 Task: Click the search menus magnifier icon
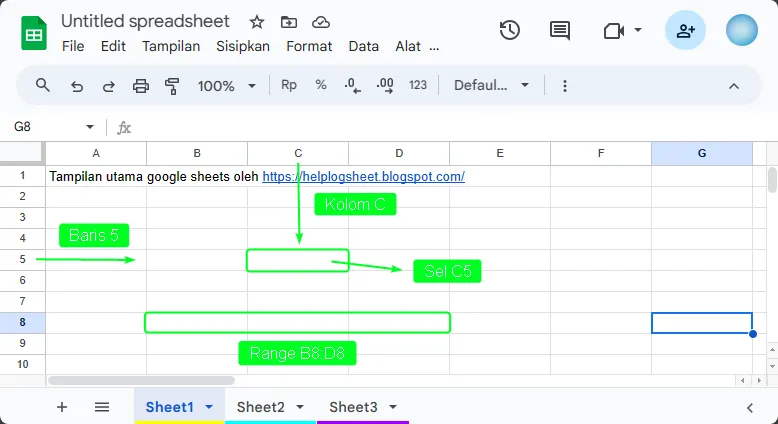click(x=43, y=86)
